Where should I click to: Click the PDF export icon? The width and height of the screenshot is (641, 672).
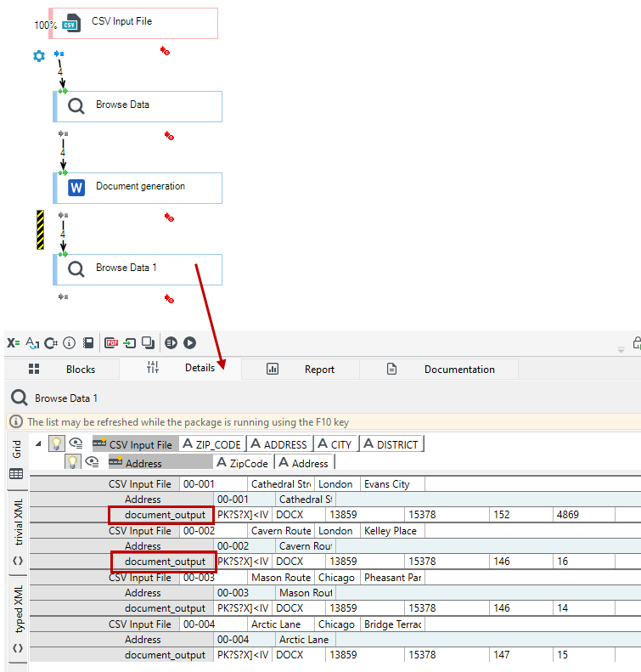111,342
